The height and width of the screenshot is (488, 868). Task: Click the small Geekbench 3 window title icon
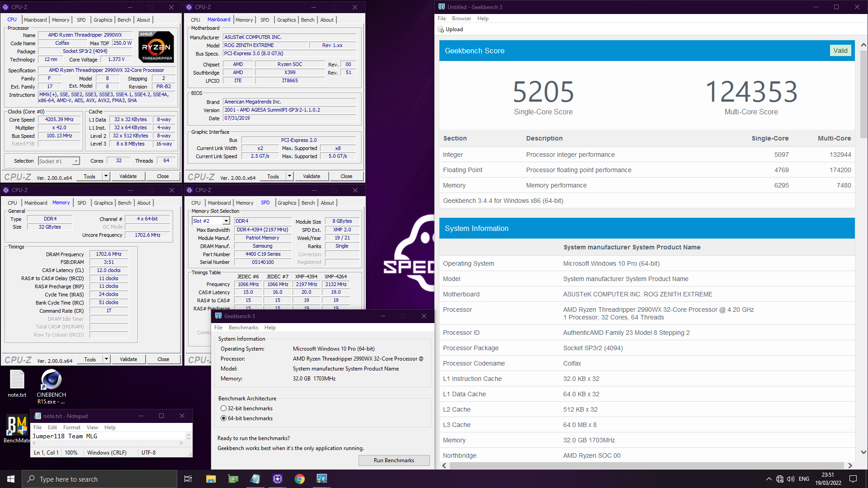point(218,316)
